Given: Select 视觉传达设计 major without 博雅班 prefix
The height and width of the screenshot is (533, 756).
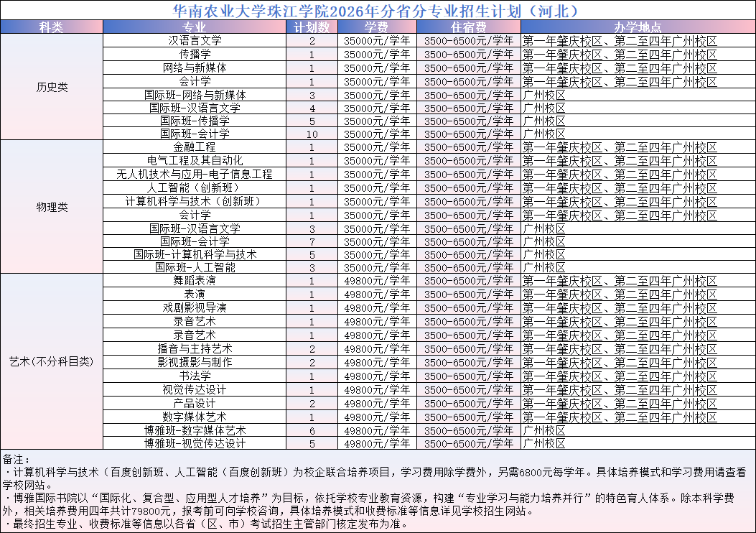Looking at the screenshot, I should pyautogui.click(x=195, y=389).
